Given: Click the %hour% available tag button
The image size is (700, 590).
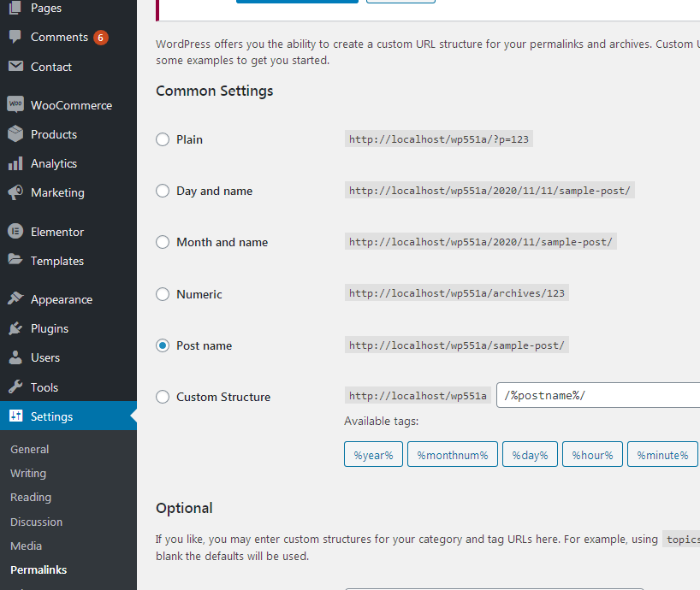Looking at the screenshot, I should 592,455.
